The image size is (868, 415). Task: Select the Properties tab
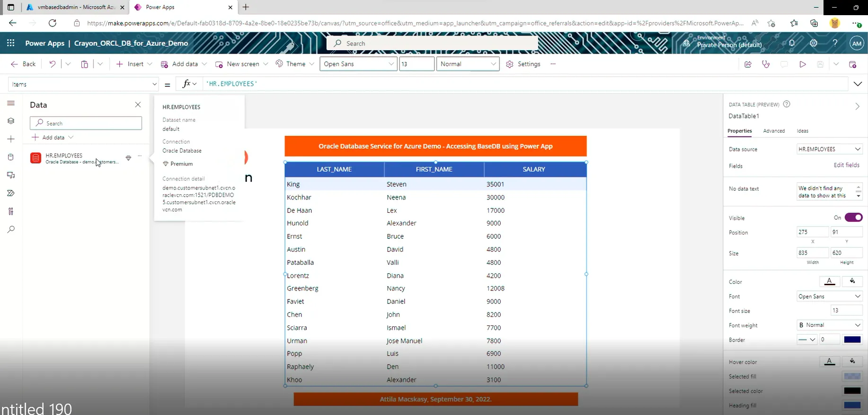739,131
